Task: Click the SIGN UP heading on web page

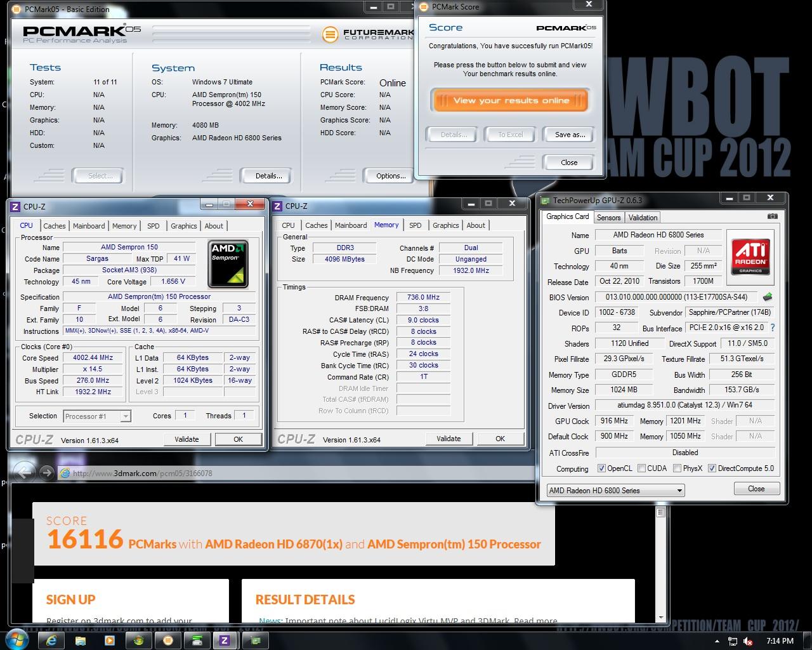Action: 70,600
